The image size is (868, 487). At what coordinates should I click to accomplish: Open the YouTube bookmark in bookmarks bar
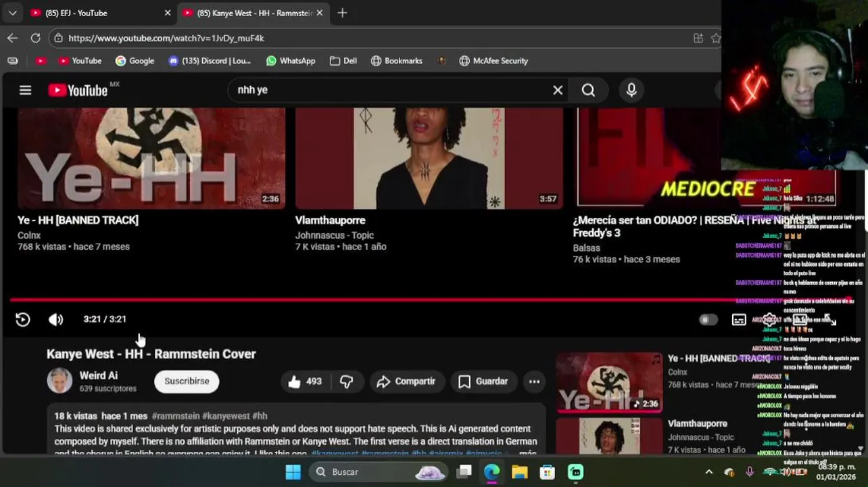80,60
